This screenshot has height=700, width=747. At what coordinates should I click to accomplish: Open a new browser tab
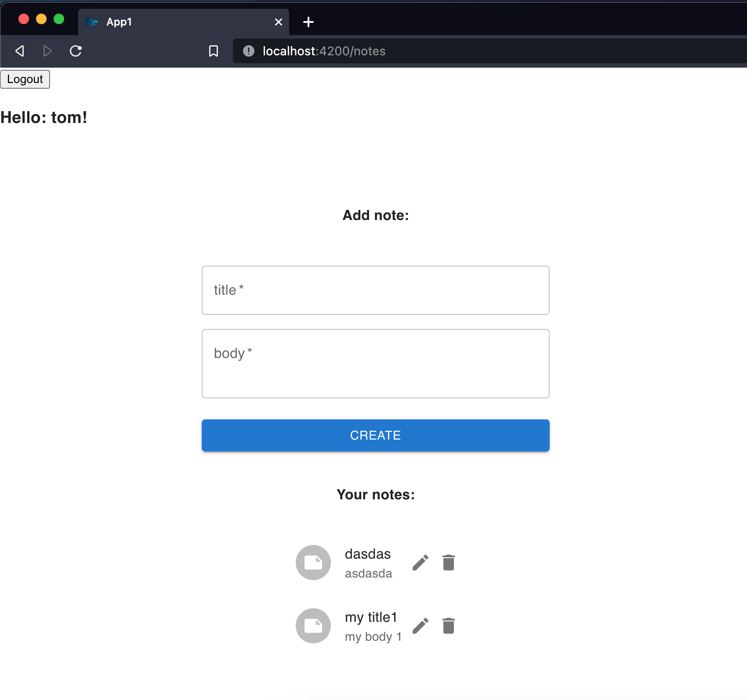(308, 22)
